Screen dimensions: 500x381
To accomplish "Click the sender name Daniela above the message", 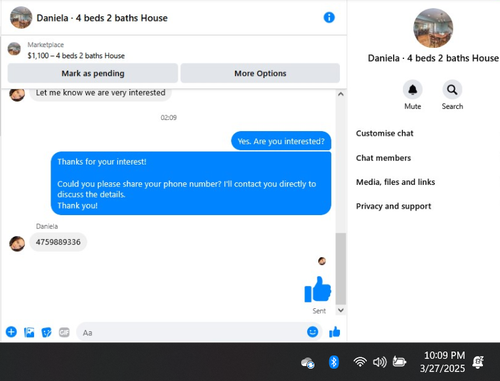I will click(x=47, y=226).
